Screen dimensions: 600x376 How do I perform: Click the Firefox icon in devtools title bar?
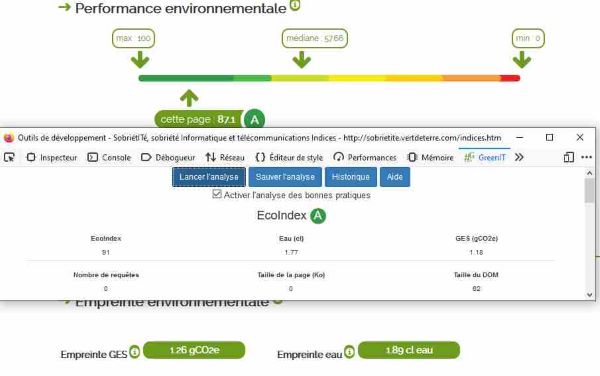[x=9, y=138]
